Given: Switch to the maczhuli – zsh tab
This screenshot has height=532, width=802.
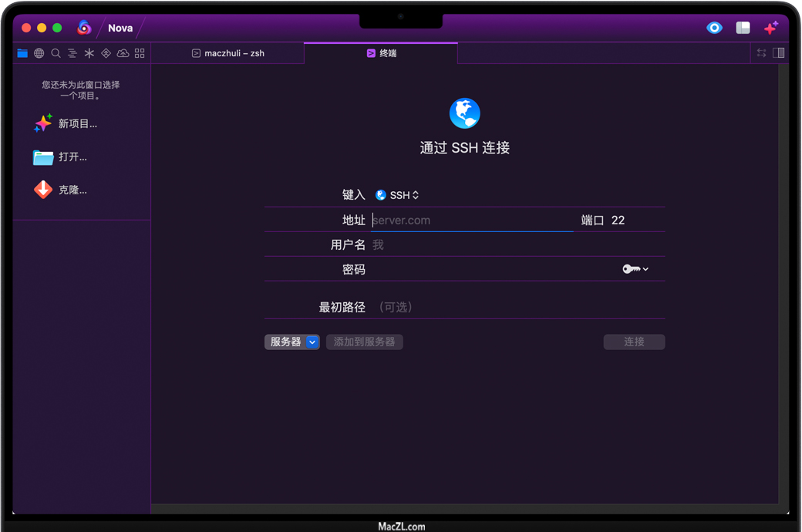Looking at the screenshot, I should click(x=227, y=53).
